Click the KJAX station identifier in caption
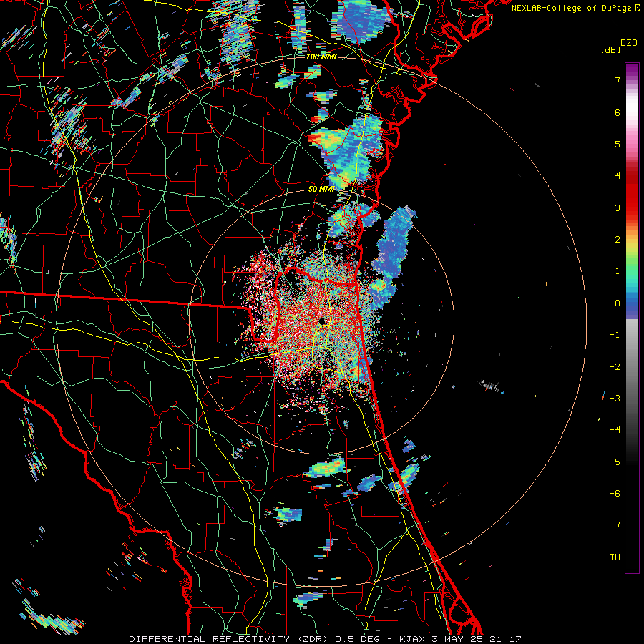The width and height of the screenshot is (644, 644). pos(411,639)
